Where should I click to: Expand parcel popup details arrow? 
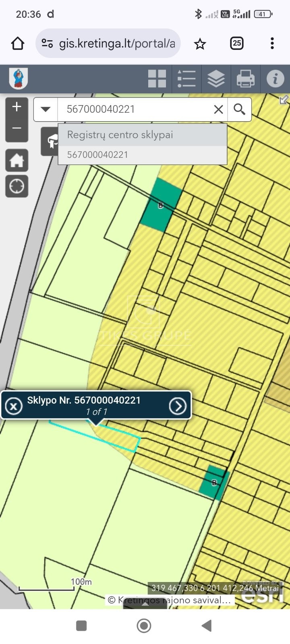[178, 406]
